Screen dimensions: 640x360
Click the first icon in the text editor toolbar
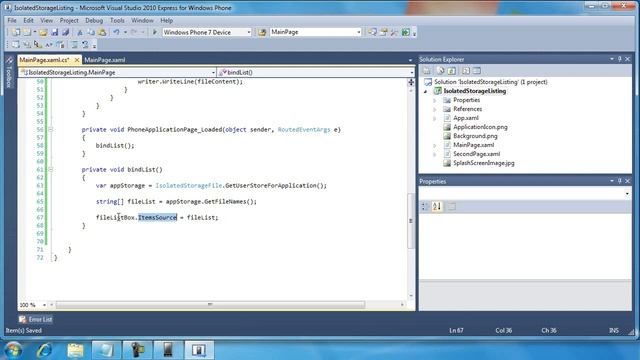pos(16,44)
